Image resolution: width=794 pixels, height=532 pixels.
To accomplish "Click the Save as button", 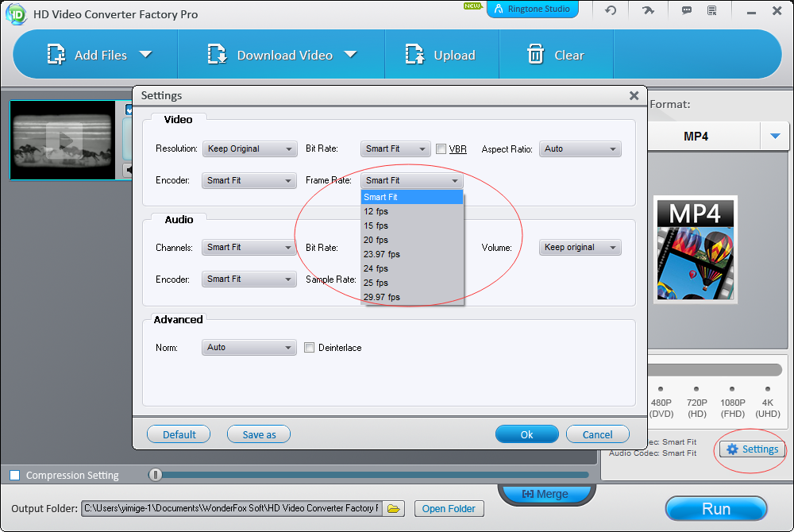I will click(259, 434).
